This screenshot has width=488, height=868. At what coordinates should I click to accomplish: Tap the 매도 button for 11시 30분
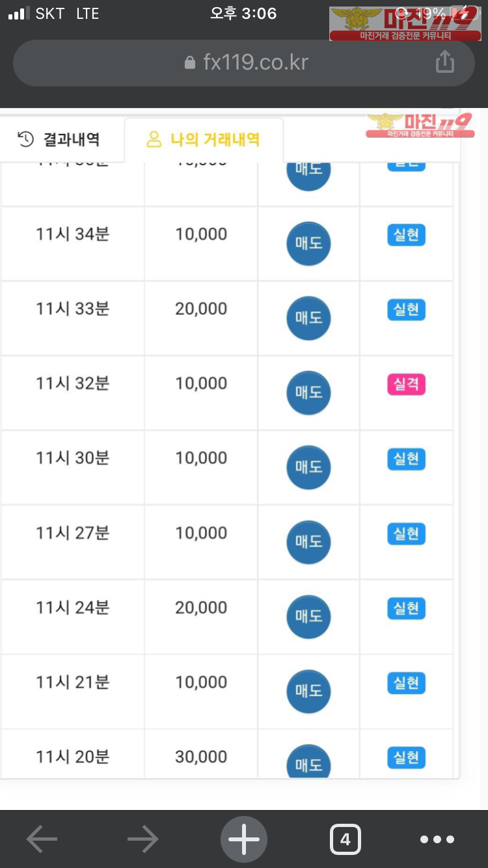(308, 467)
